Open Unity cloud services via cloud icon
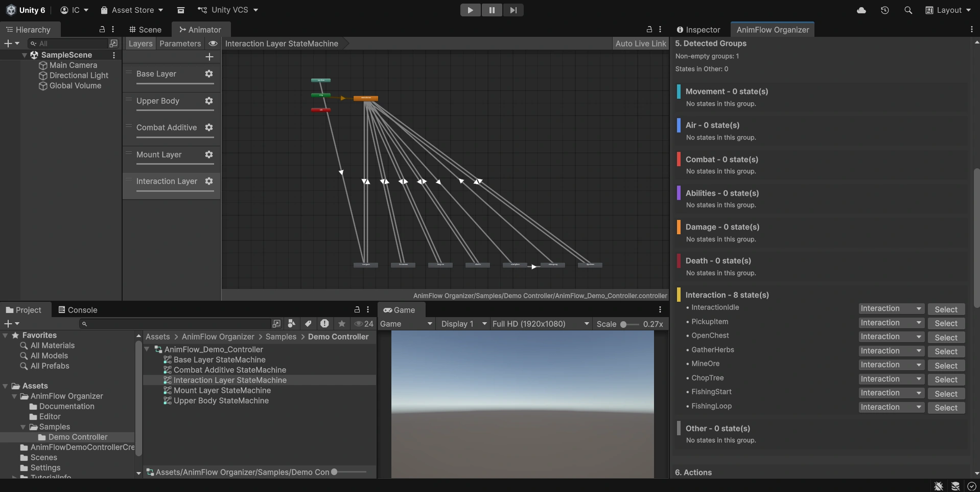 click(x=861, y=10)
